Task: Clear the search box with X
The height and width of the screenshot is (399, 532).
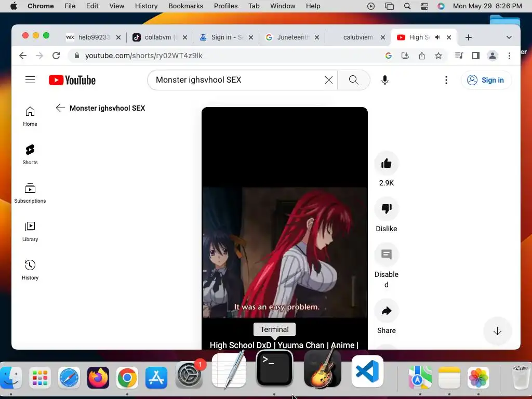Action: (x=328, y=80)
